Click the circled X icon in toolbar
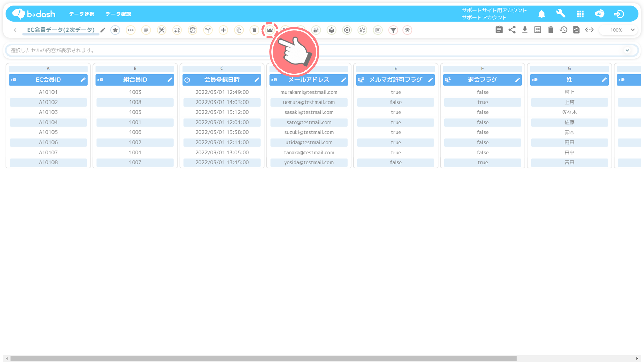 tap(347, 30)
